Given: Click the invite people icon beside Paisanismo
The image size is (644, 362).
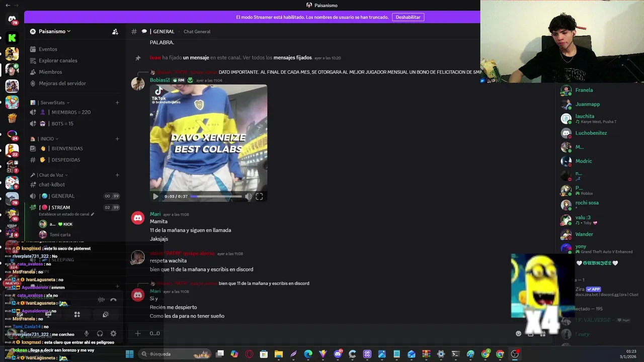Looking at the screenshot, I should click(115, 31).
